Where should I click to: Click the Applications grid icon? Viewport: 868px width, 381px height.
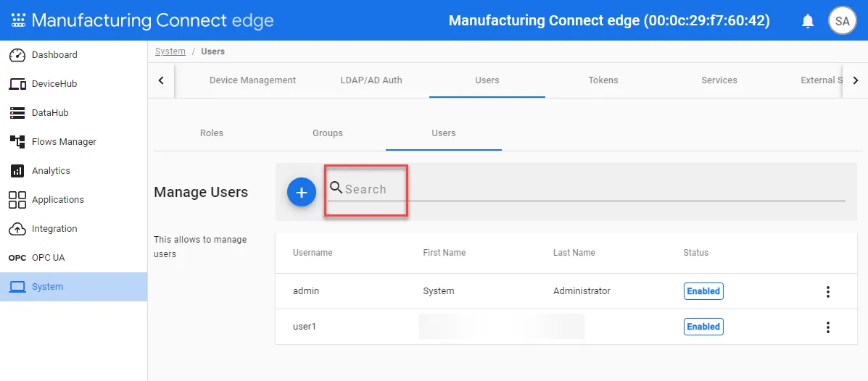pyautogui.click(x=17, y=200)
